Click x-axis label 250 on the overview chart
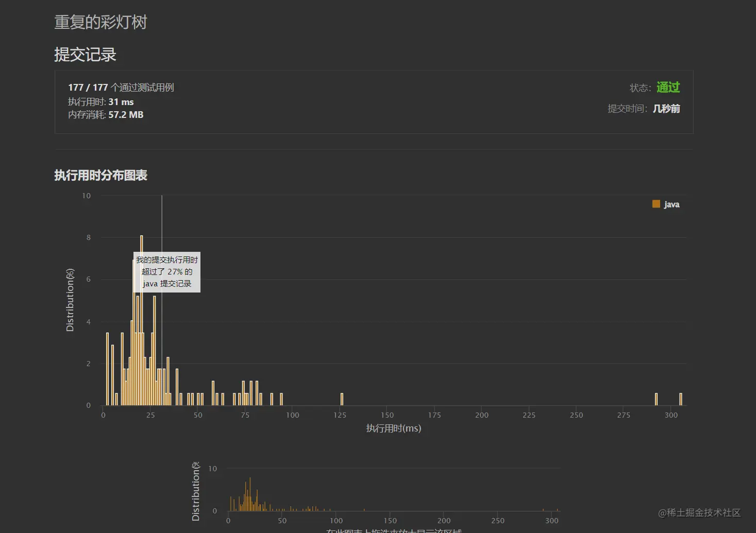Image resolution: width=756 pixels, height=533 pixels. [498, 521]
